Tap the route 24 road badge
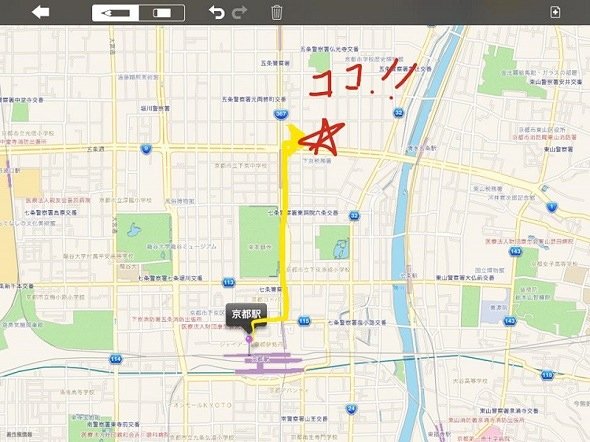 click(351, 409)
